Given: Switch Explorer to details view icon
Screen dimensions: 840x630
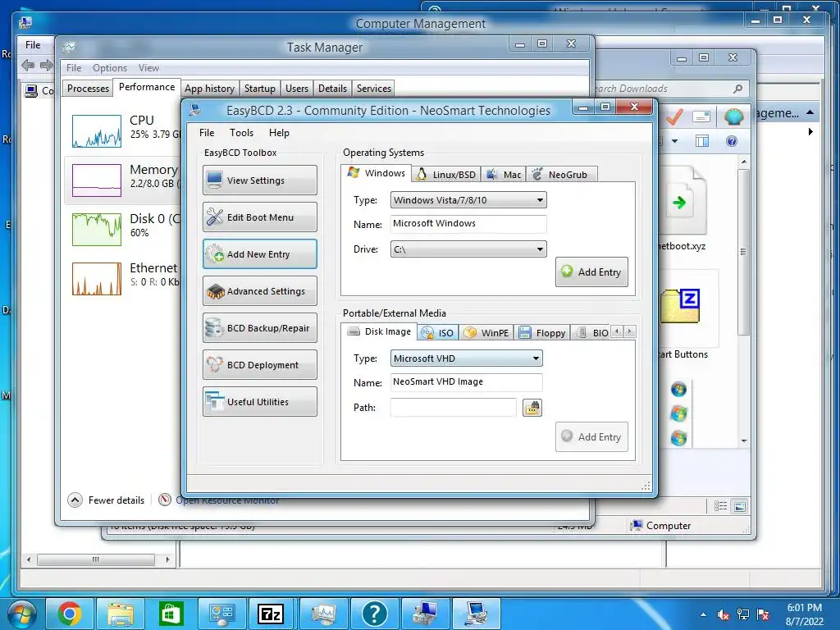Looking at the screenshot, I should [x=720, y=506].
